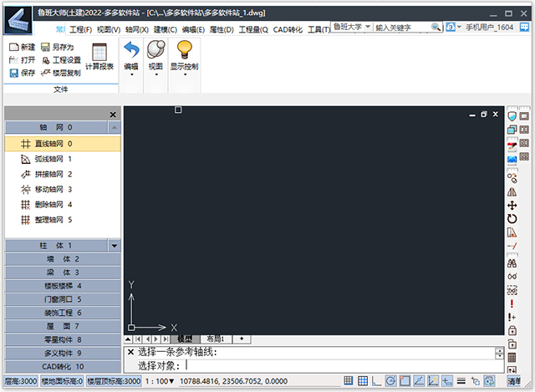Viewport: 535px width, 392px height.
Task: Open the 轴网(X) menu
Action: [x=137, y=30]
